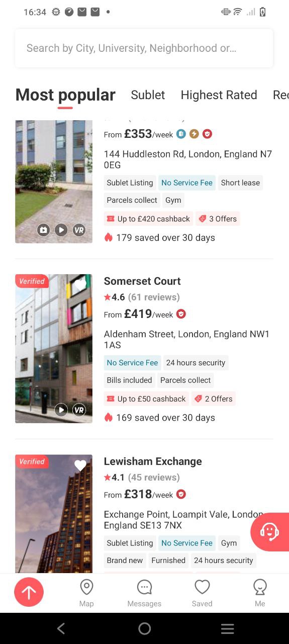Open Messages from the bottom bar
289x644 pixels.
(144, 593)
